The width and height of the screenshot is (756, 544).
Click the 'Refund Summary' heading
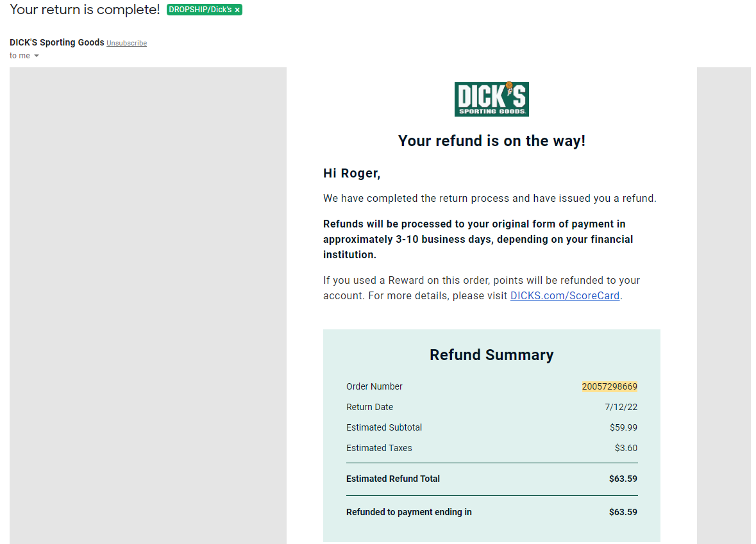491,354
